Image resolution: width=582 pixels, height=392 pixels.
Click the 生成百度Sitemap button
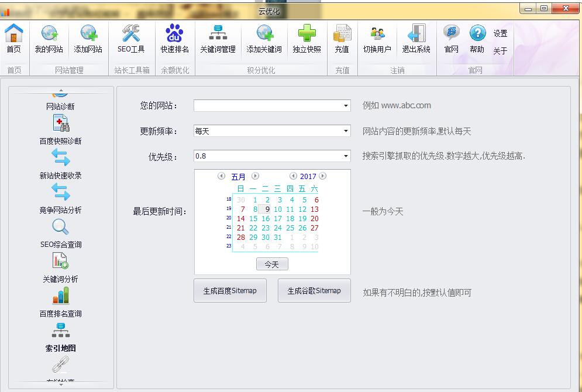pyautogui.click(x=230, y=291)
